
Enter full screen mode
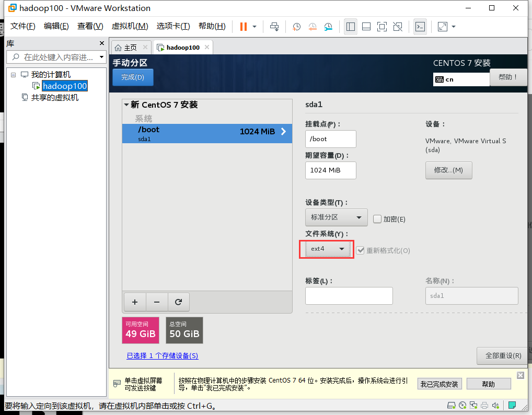pyautogui.click(x=382, y=27)
